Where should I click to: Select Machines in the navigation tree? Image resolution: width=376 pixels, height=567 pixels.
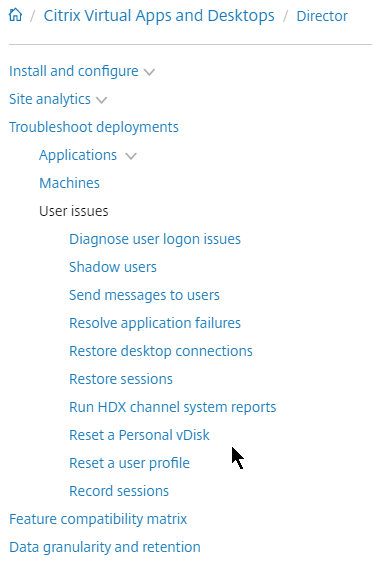click(69, 183)
